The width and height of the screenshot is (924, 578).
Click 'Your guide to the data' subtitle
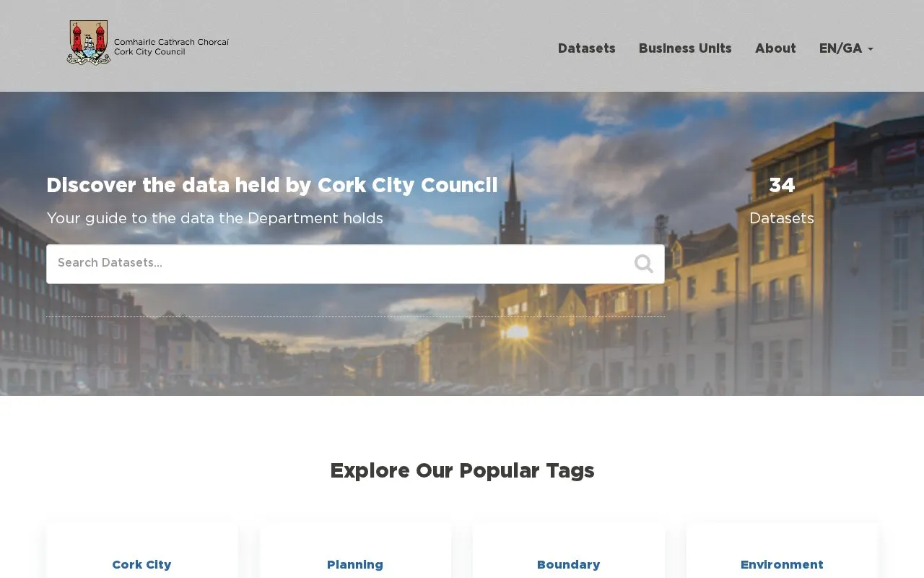(x=214, y=218)
